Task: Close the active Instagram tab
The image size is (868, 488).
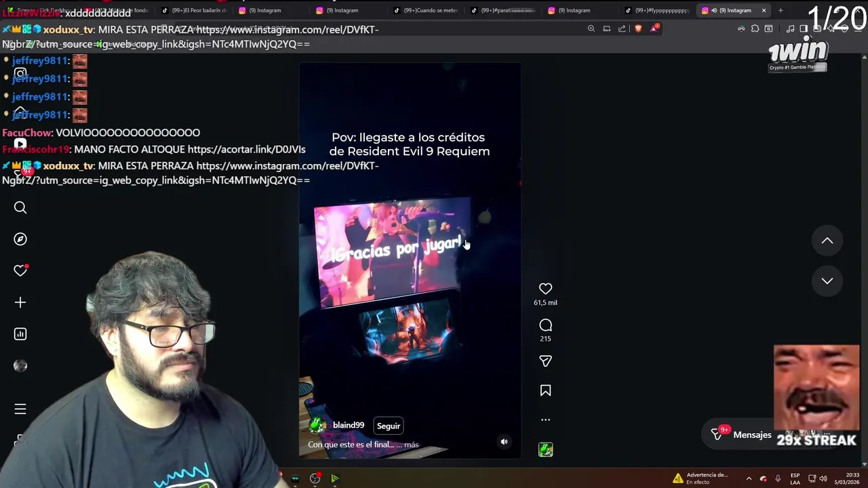Action: tap(764, 10)
